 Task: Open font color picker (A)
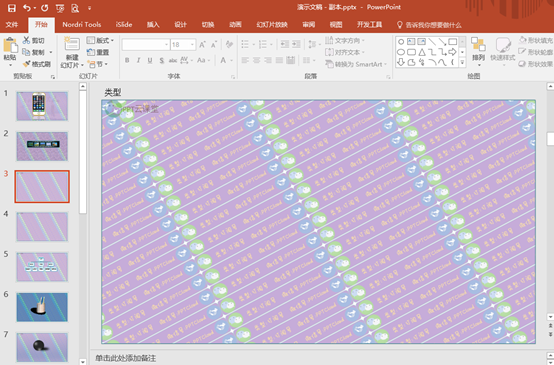point(223,60)
